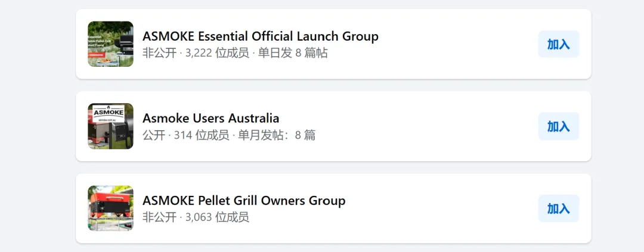This screenshot has height=252, width=644.
Task: Open the Asmoke Users Australia title link
Action: click(x=210, y=118)
